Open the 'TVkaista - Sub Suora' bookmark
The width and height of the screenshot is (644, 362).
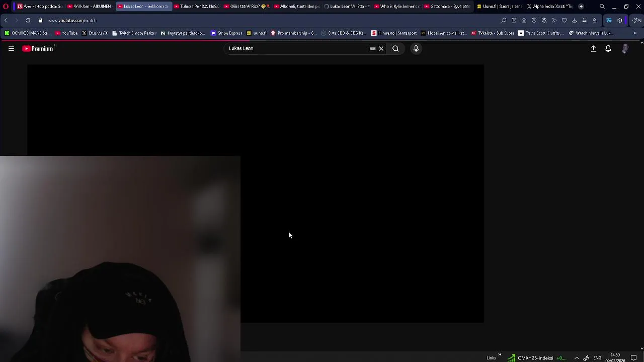point(493,33)
